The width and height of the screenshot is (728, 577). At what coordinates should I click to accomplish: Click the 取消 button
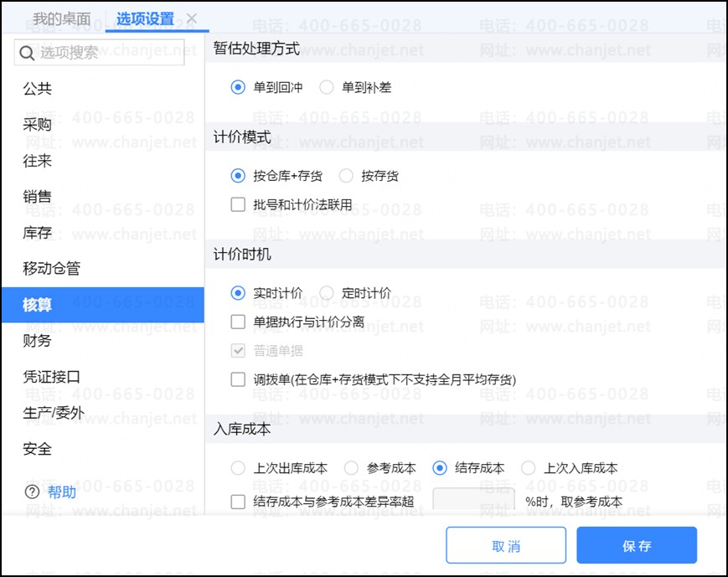coord(506,545)
